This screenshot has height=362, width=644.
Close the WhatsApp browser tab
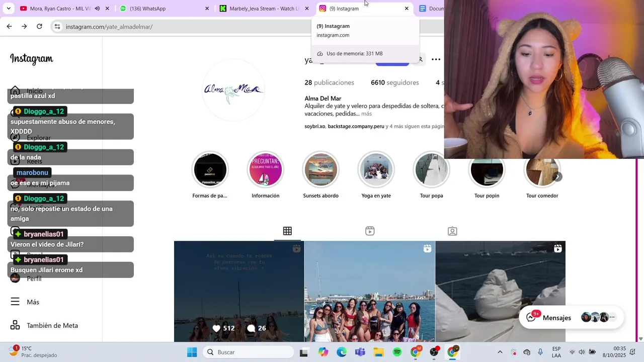(x=207, y=9)
